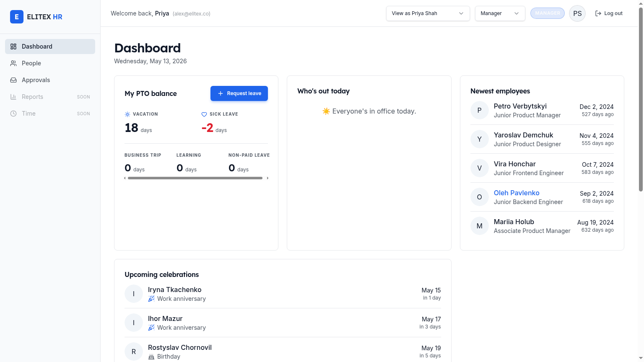644x362 pixels.
Task: Click the party popper icon by Iryna's anniversary
Action: point(151,299)
